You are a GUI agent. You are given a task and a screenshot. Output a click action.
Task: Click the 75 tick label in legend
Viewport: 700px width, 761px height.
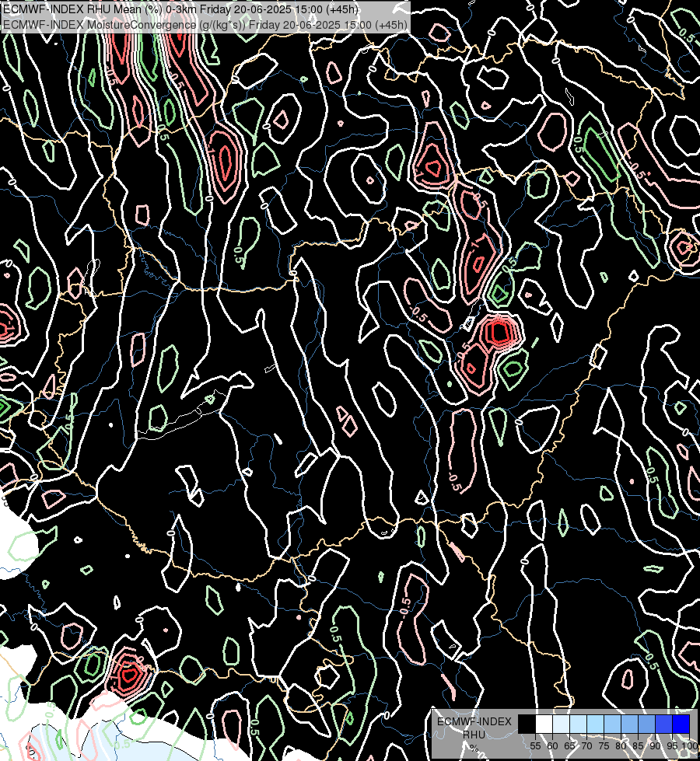point(604,746)
